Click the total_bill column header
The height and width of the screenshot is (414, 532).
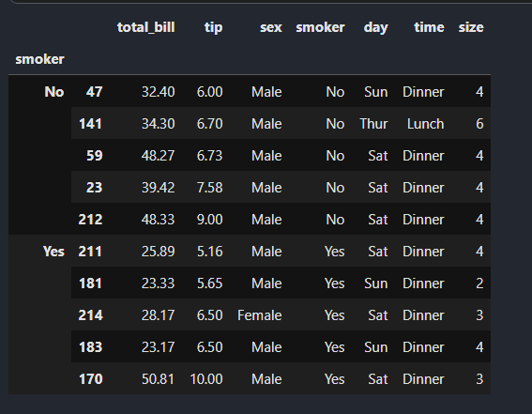pos(145,27)
